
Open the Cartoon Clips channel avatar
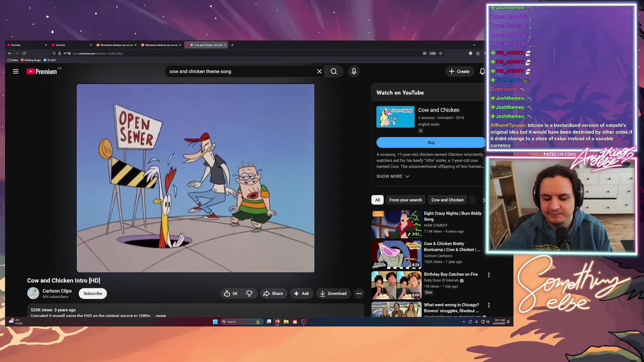[x=33, y=293]
